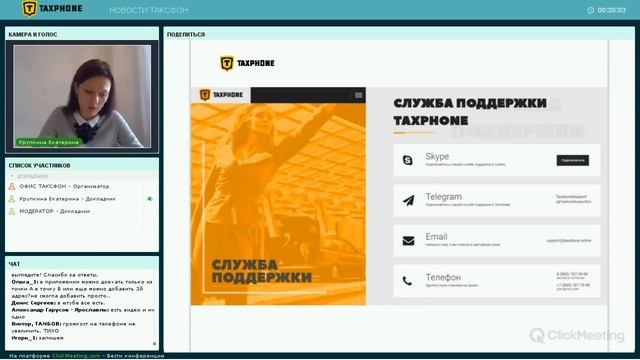The height and width of the screenshot is (360, 640).
Task: Click the webcam video of Крупкина Екатерина
Action: click(82, 96)
